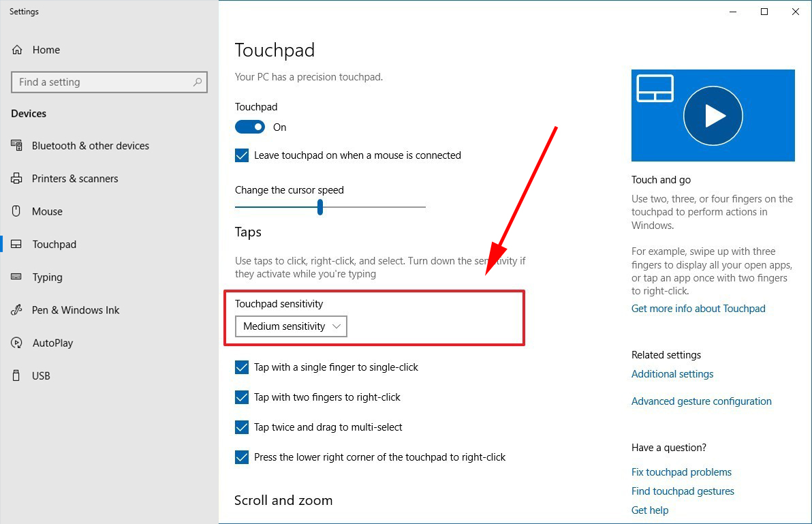812x524 pixels.
Task: Turn off the Touchpad toggle switch
Action: pos(250,127)
